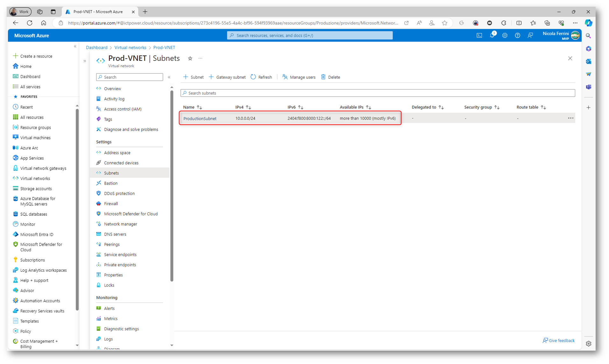This screenshot has height=364, width=609.
Task: Click Give feedback link
Action: [558, 340]
